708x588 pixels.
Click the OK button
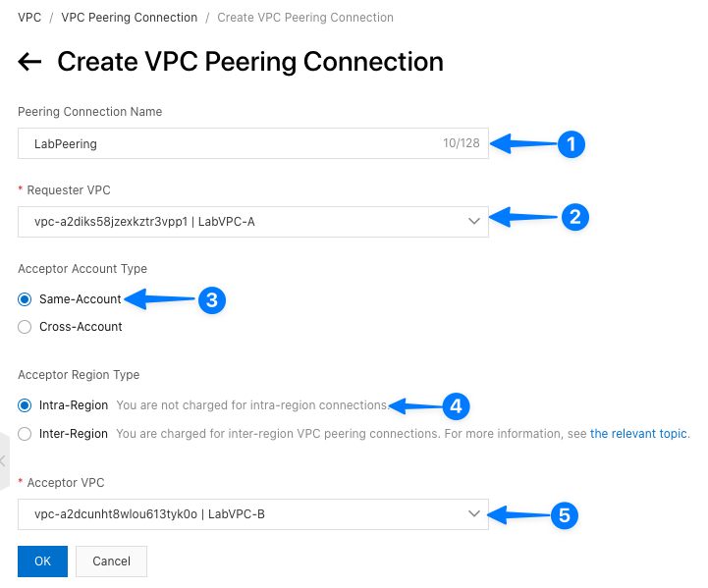point(42,561)
